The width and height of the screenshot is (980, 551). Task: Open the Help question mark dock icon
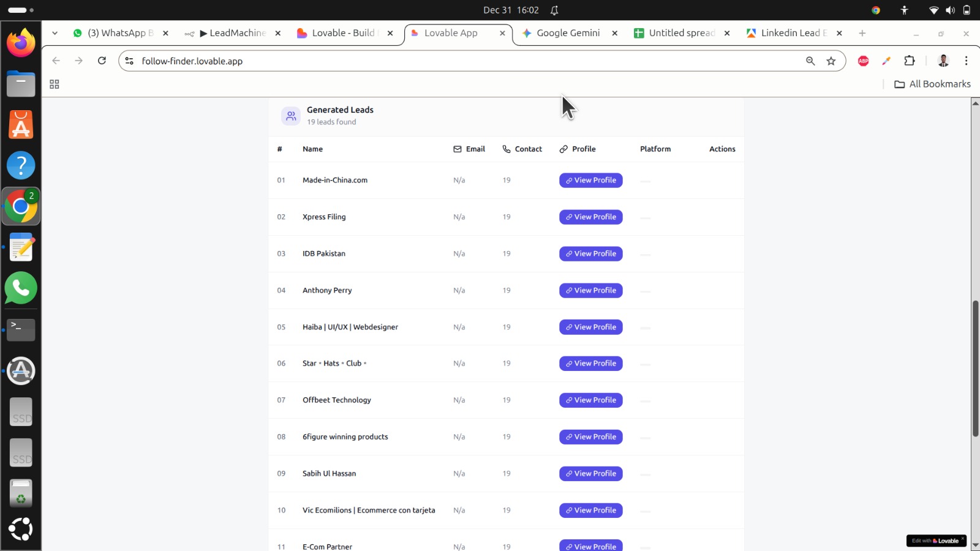coord(21,165)
